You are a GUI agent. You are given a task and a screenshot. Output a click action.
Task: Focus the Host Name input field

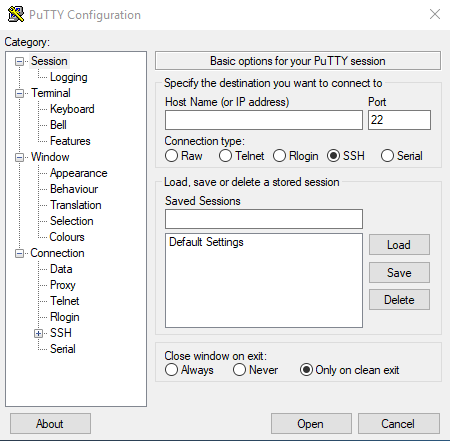(x=264, y=120)
